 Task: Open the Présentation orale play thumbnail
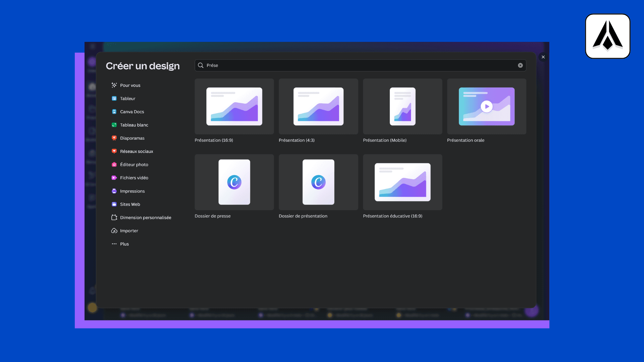tap(486, 107)
